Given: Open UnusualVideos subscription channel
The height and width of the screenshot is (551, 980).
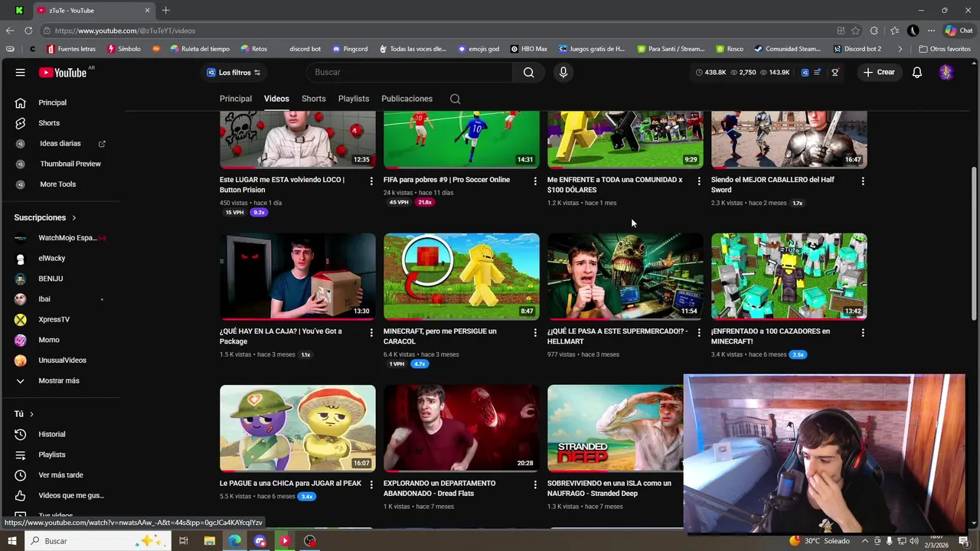Looking at the screenshot, I should pos(61,360).
